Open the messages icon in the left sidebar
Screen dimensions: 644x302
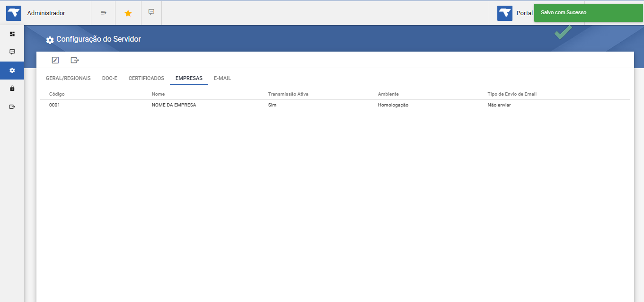tap(12, 52)
